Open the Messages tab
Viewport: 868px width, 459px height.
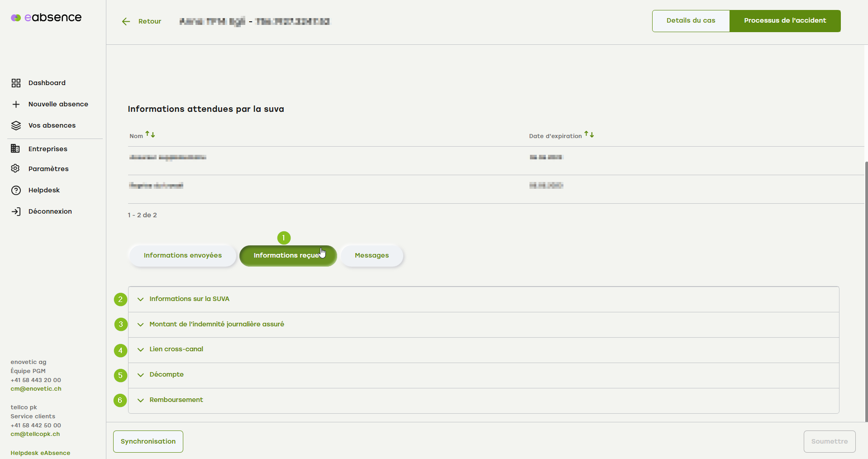coord(372,256)
